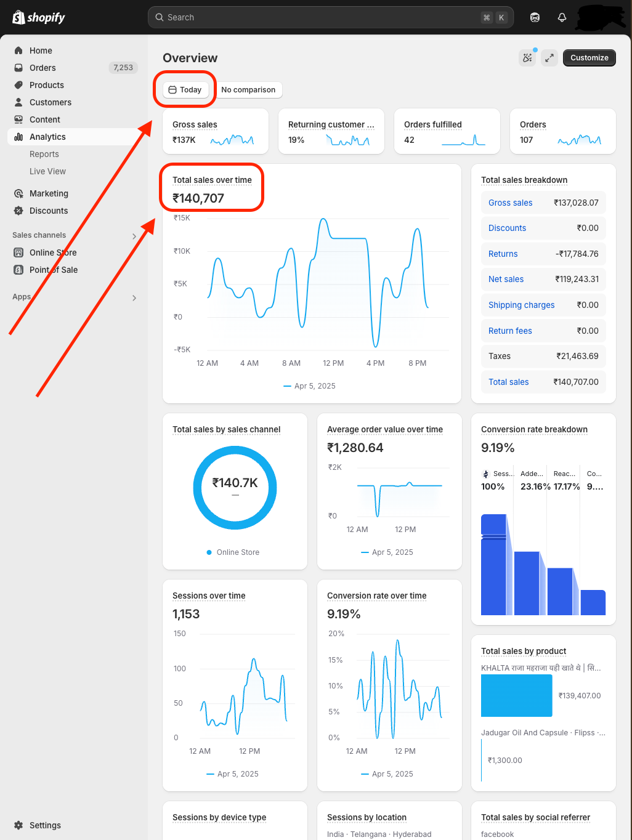Open the Settings gear icon
Viewport: 632px width, 840px height.
pyautogui.click(x=18, y=825)
